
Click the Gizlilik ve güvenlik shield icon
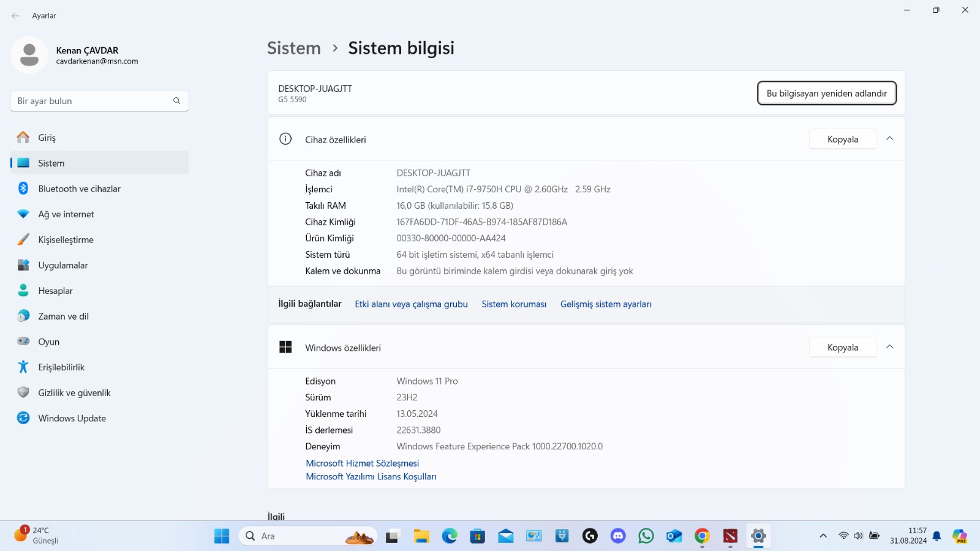pyautogui.click(x=23, y=392)
